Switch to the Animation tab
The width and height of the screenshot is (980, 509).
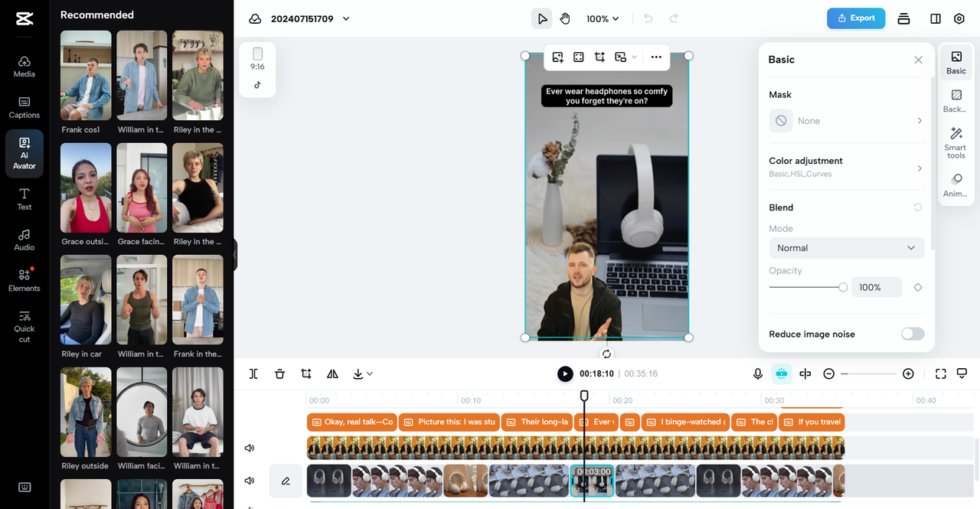click(x=956, y=185)
